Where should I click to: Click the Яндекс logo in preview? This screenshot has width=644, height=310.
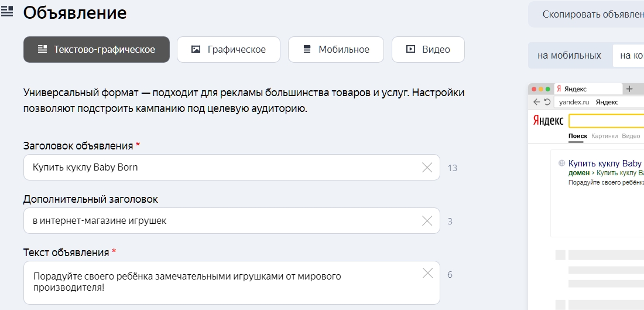click(x=549, y=121)
